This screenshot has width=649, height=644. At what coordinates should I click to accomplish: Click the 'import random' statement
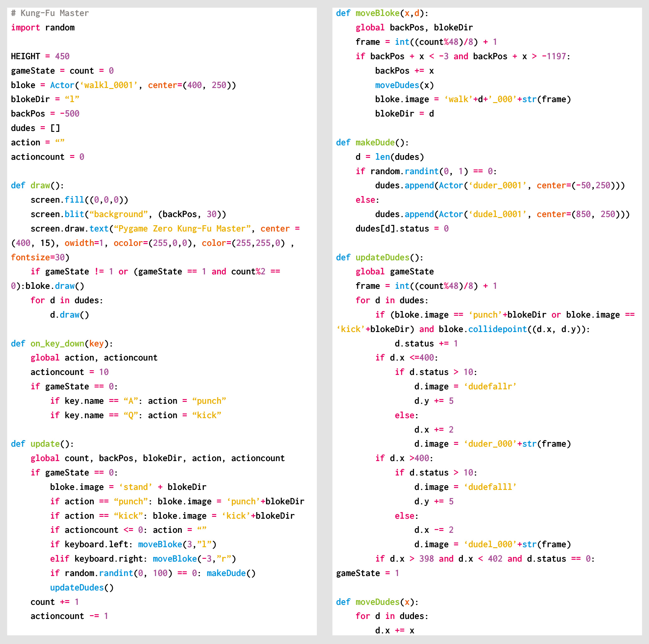pos(43,28)
